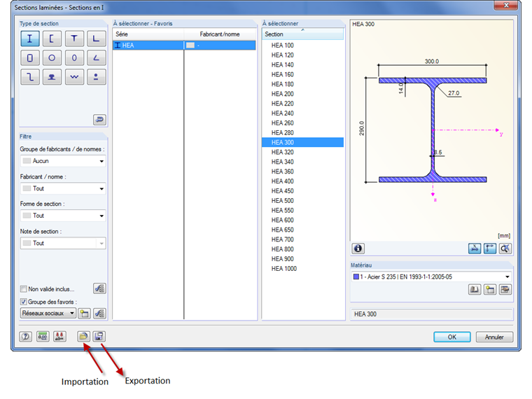Image resolution: width=532 pixels, height=399 pixels.
Task: Click the Section column header to sort
Action: (x=302, y=34)
